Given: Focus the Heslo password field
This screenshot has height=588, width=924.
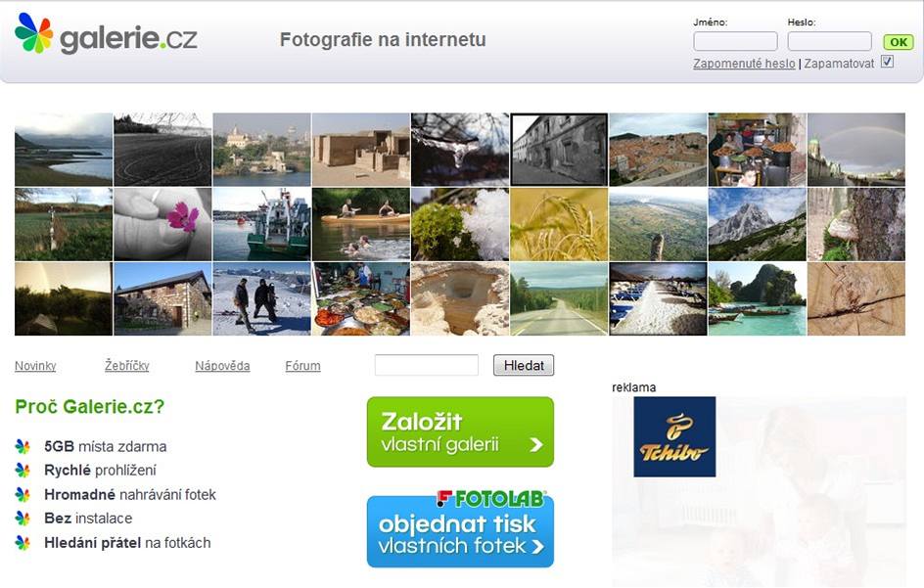Looking at the screenshot, I should pos(829,41).
